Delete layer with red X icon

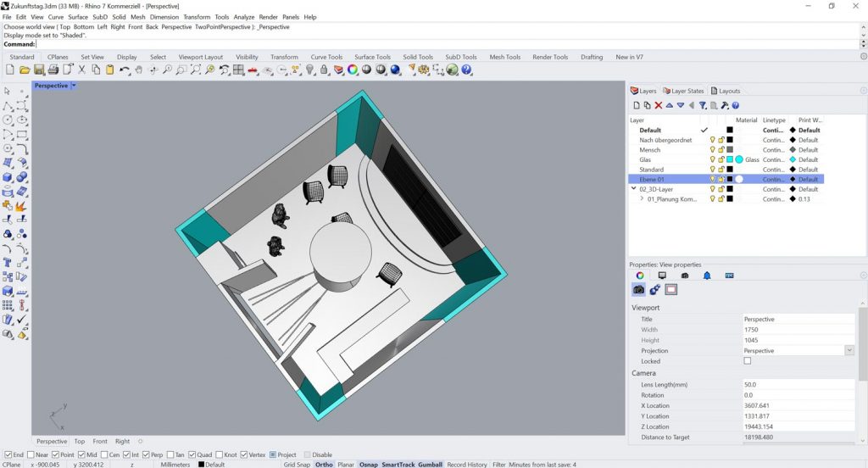(658, 105)
